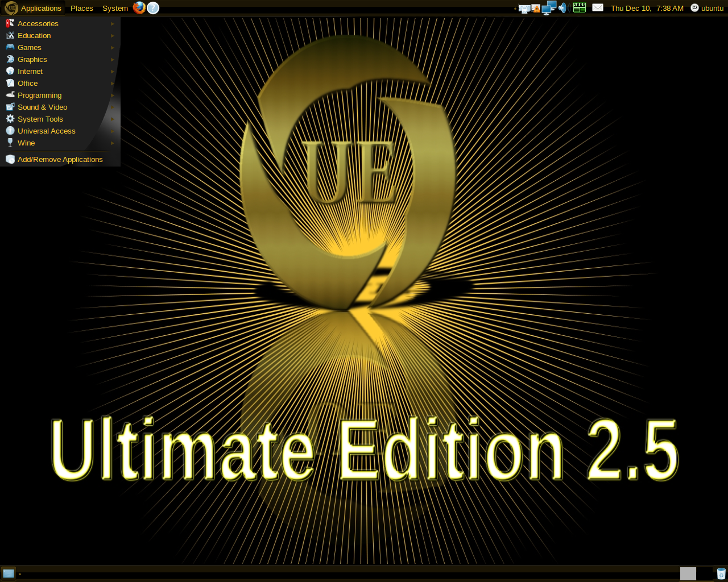728x582 pixels.
Task: Open the network connection tray icon
Action: (x=549, y=8)
